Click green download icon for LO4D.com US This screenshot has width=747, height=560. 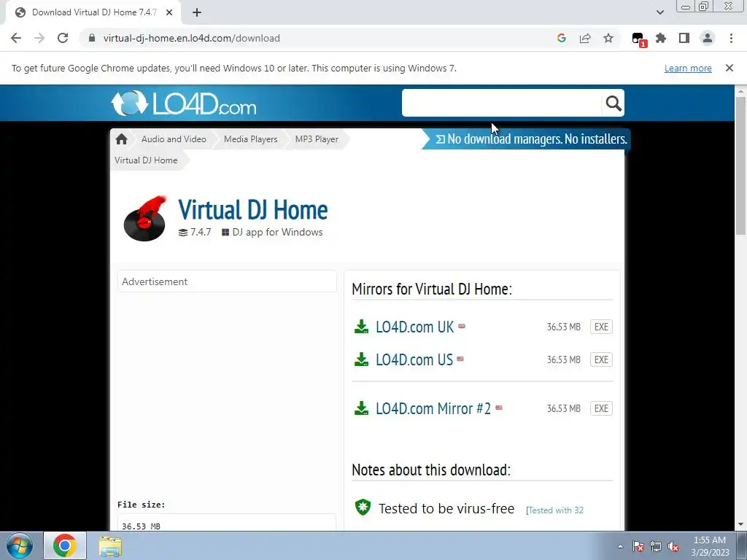click(x=361, y=359)
